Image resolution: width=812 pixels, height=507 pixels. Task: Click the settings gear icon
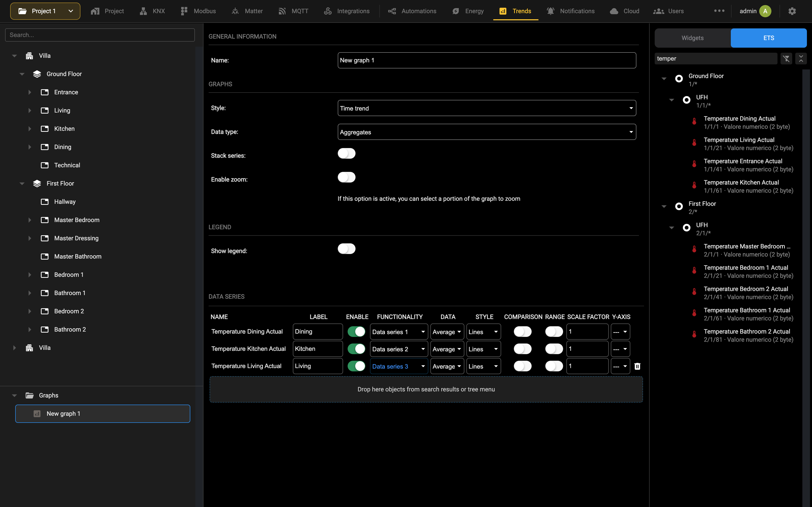click(792, 11)
